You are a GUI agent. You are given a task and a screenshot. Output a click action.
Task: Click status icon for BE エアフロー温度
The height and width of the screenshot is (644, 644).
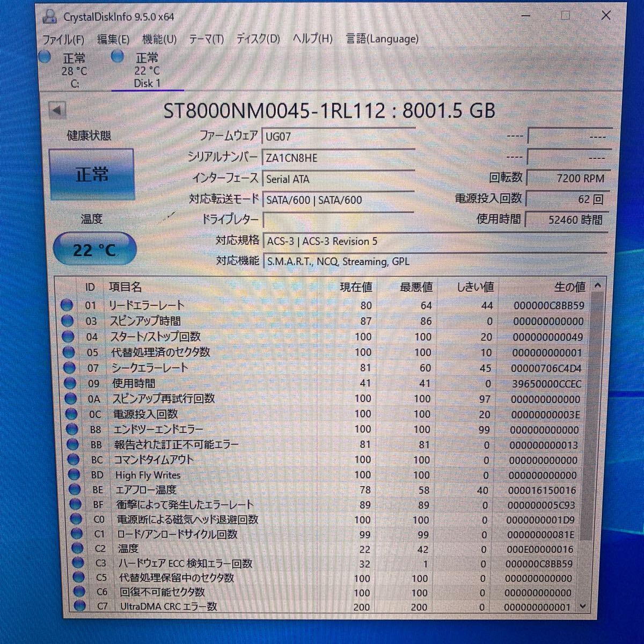tap(75, 490)
